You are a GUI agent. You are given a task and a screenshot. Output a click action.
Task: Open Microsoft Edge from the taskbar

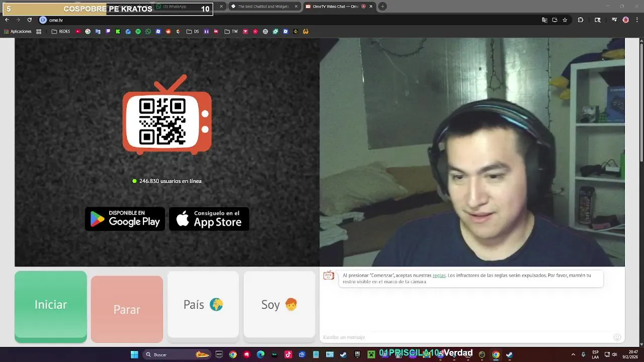click(260, 354)
